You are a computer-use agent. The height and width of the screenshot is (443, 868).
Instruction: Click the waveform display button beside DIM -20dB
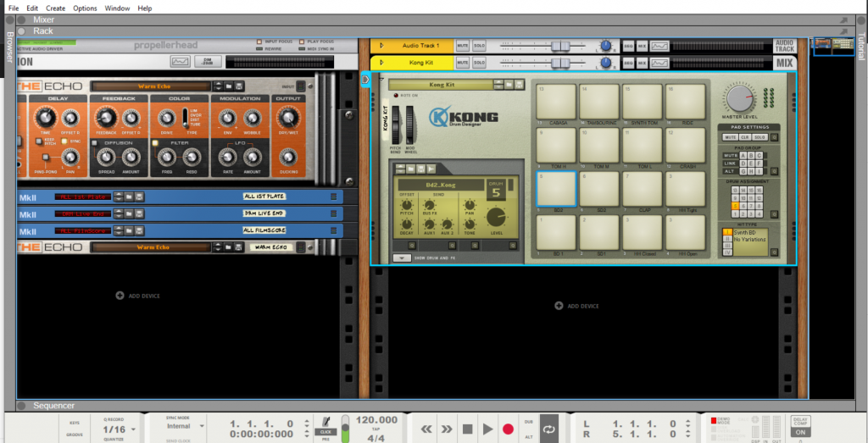[x=180, y=61]
